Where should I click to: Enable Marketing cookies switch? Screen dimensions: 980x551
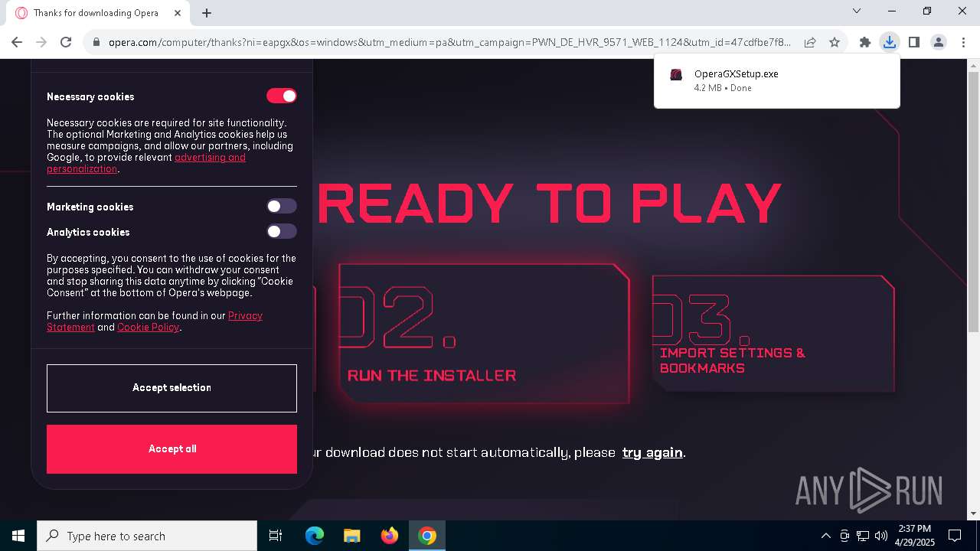tap(281, 206)
